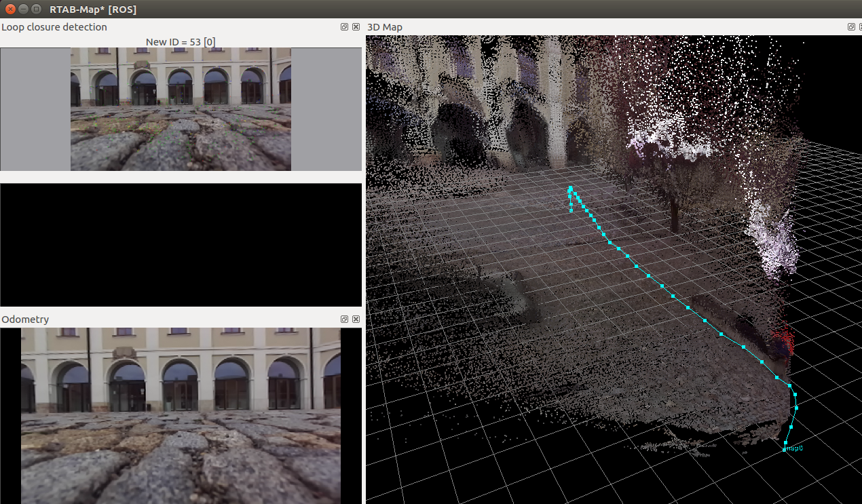
Task: Click the "New ID = 53 [0]" label
Action: click(181, 42)
